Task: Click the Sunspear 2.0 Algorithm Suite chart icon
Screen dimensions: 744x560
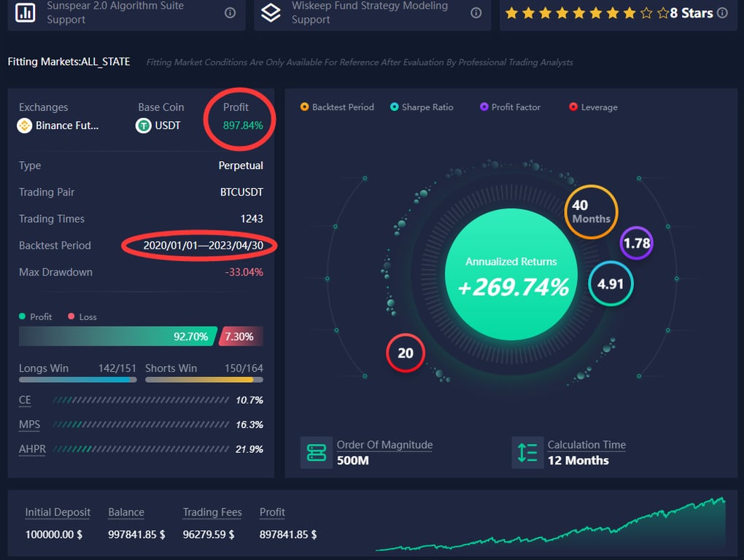Action: tap(25, 13)
